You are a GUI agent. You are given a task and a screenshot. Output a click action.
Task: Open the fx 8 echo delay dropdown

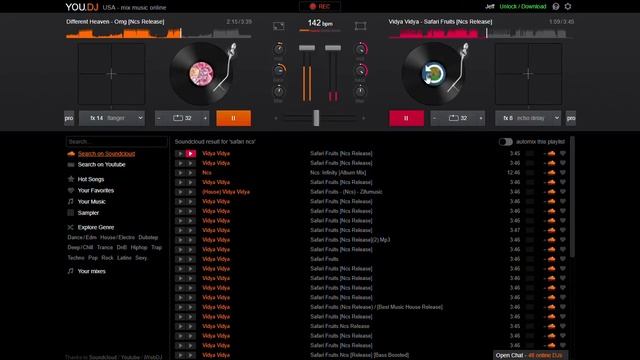[528, 118]
